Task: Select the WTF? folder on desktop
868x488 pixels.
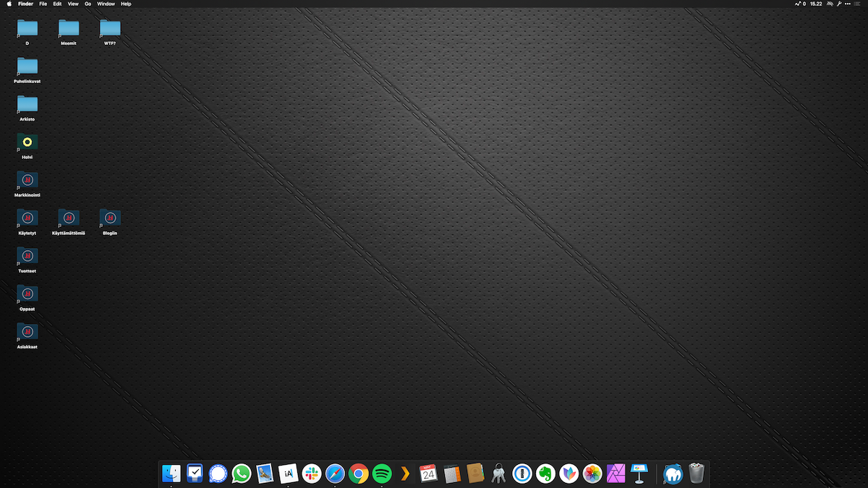Action: point(110,33)
